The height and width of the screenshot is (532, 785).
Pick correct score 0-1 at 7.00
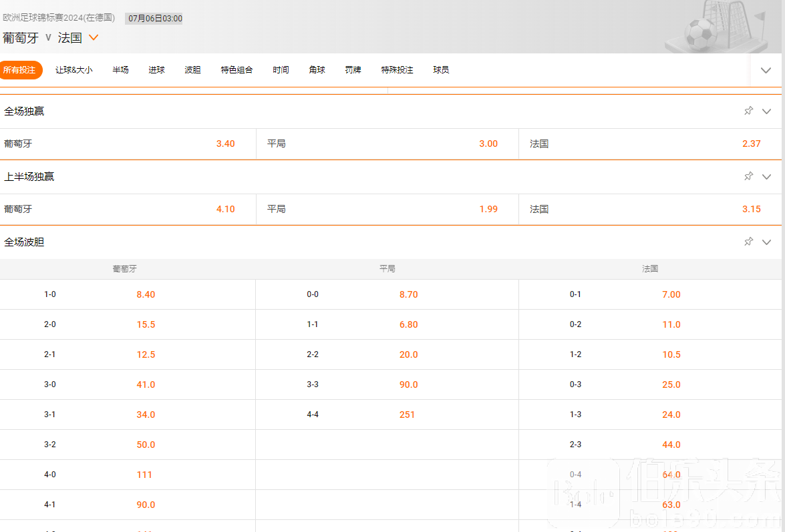[671, 294]
